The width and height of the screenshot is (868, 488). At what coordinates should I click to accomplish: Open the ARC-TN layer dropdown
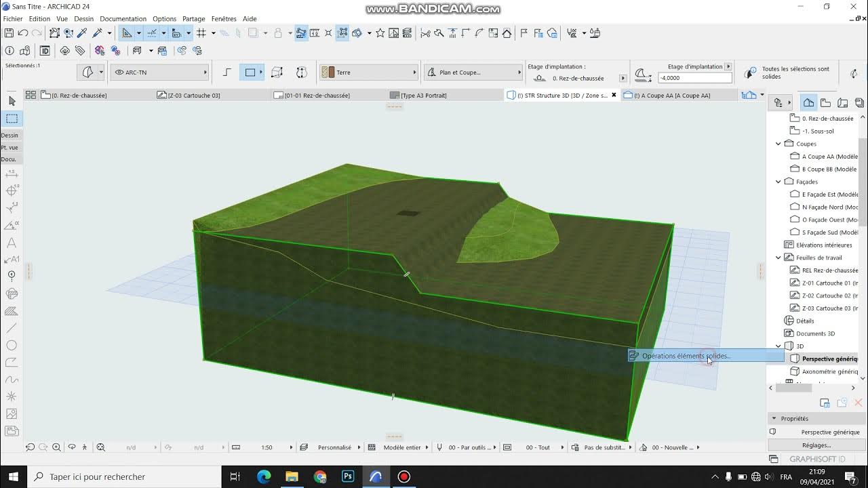(160, 73)
